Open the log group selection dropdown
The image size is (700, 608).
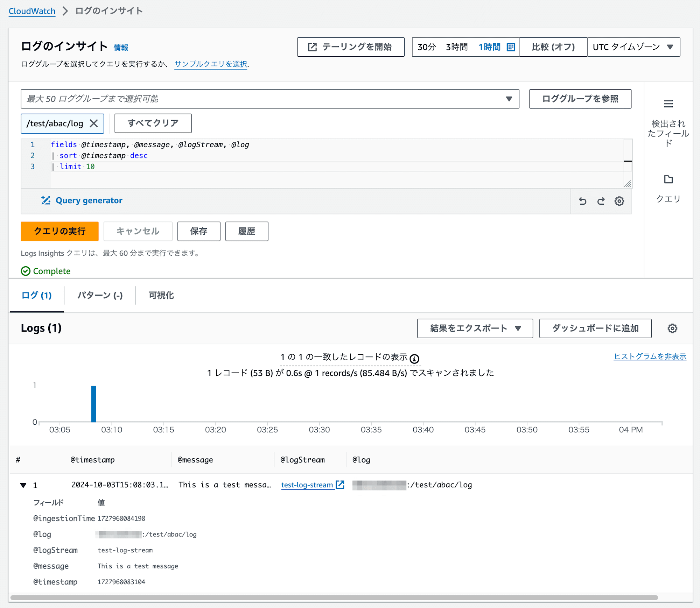coord(270,99)
